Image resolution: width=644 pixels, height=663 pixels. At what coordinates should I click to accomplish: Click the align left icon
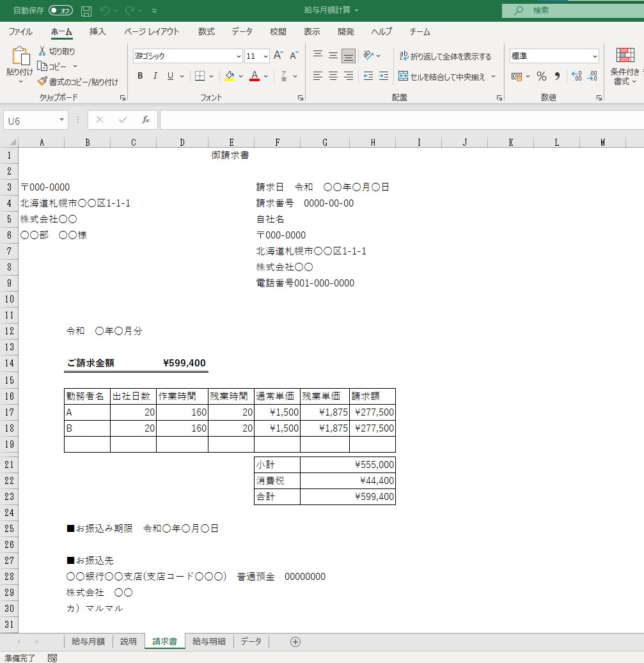[x=318, y=76]
